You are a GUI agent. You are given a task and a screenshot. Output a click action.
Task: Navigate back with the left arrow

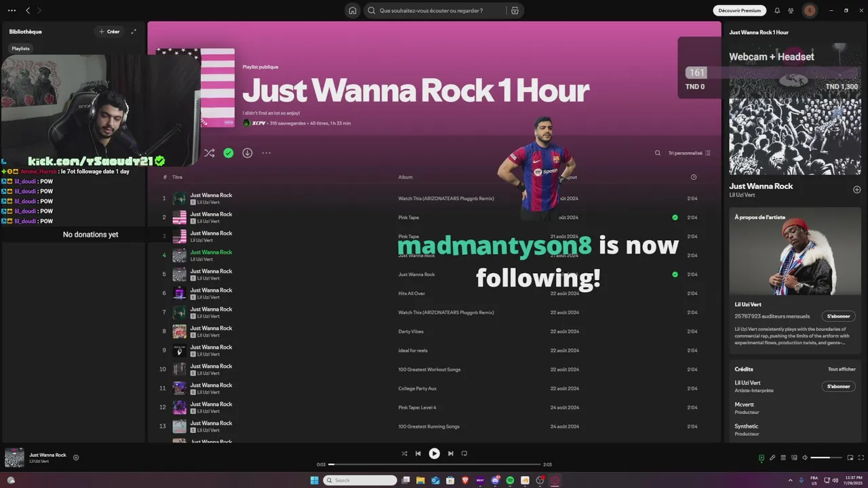click(28, 11)
